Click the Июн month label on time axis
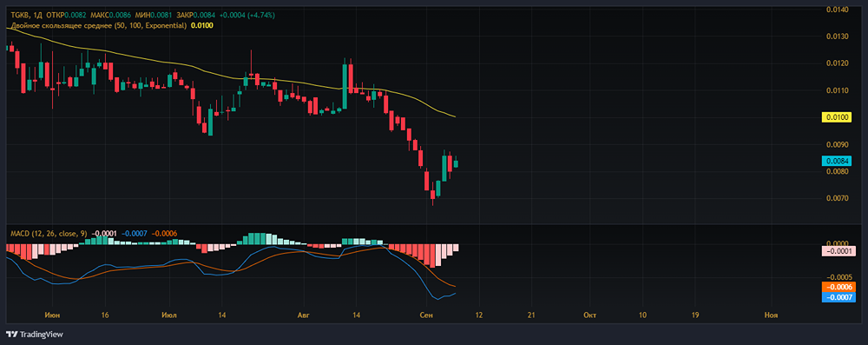Viewport: 868px width, 345px height. [53, 315]
